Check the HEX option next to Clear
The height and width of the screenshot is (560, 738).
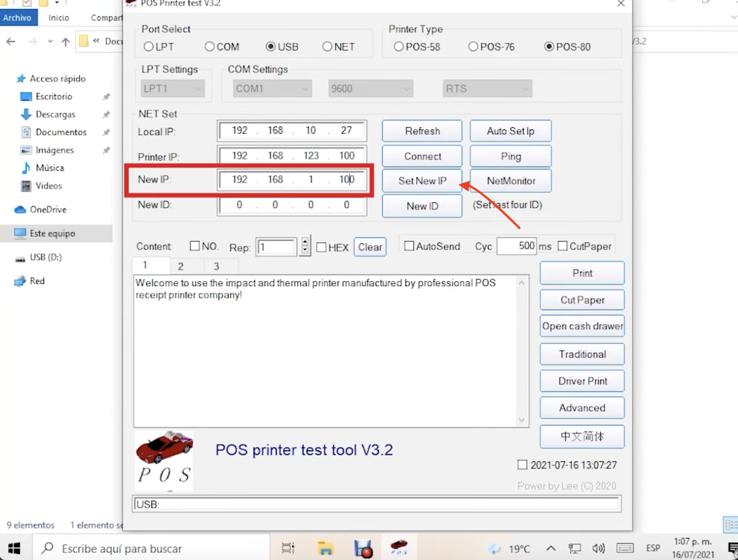tap(322, 247)
